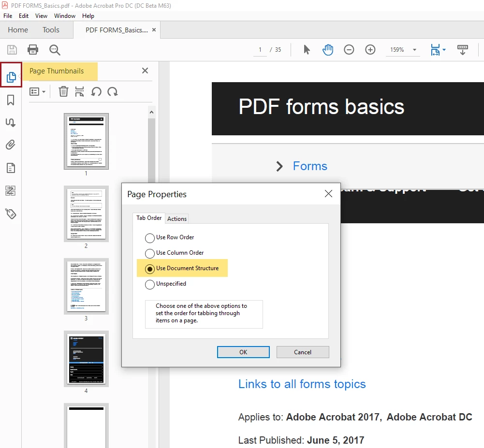Click the Fit Width page display icon

435,50
